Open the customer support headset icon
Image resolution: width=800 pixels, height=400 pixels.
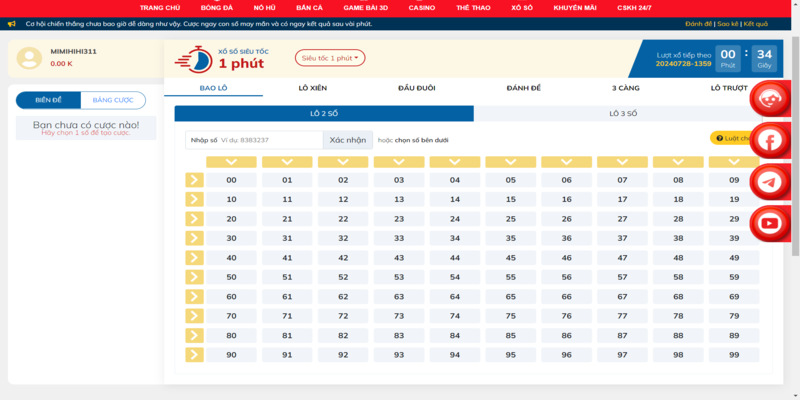tap(770, 99)
